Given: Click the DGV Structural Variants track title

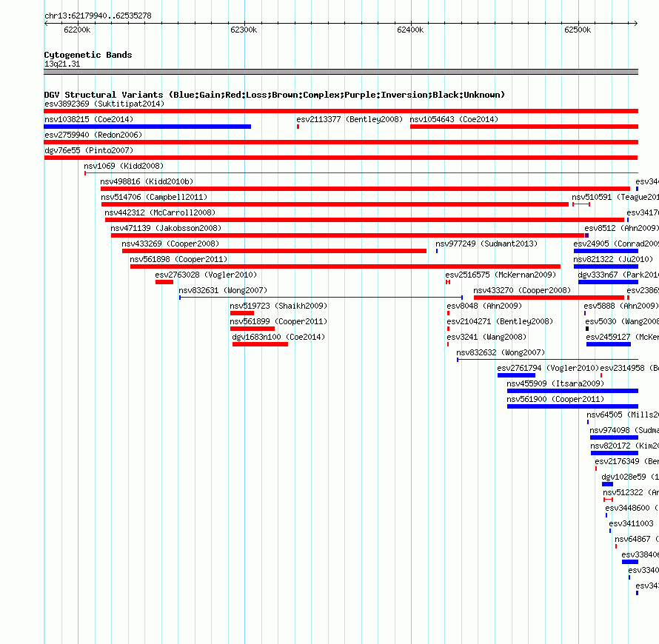Looking at the screenshot, I should (x=275, y=95).
